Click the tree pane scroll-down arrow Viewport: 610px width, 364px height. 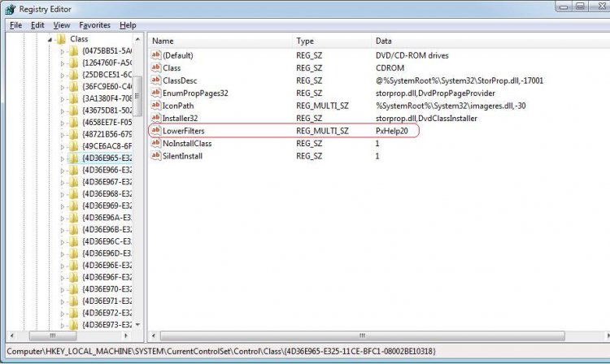[137, 325]
